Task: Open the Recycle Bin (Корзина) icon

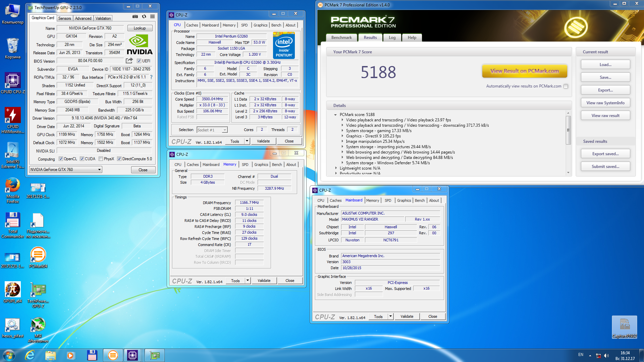Action: pyautogui.click(x=13, y=48)
